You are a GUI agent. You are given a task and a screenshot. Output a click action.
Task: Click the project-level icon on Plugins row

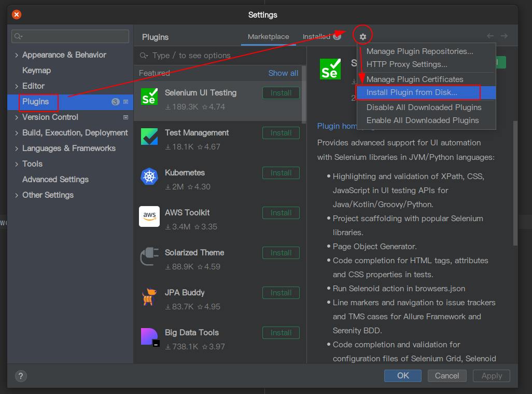[x=125, y=102]
